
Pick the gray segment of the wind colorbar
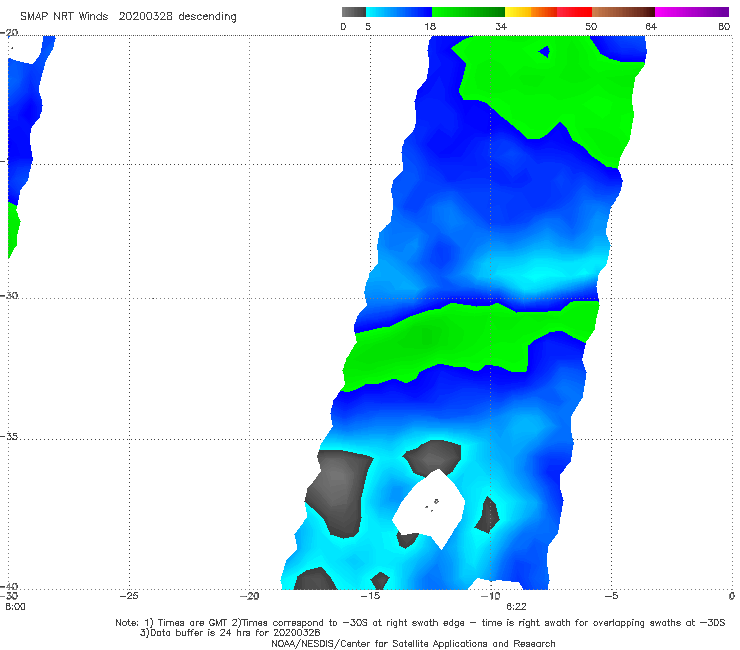pos(354,12)
